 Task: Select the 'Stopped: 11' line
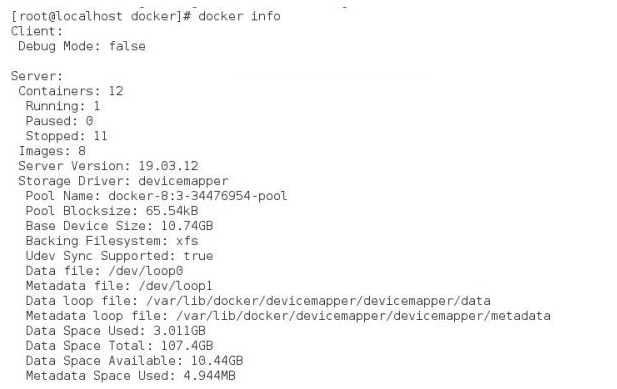point(67,136)
